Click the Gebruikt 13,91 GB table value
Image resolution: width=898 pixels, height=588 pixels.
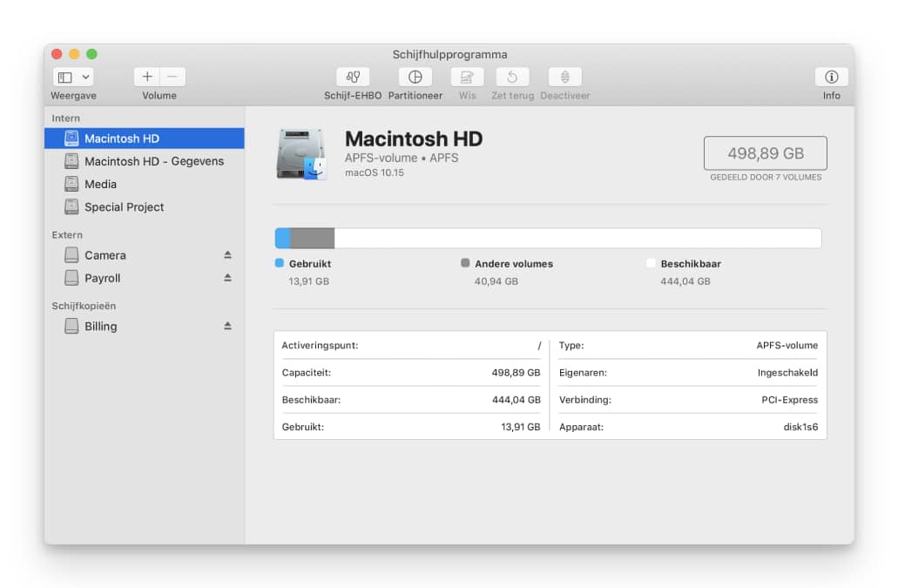tap(520, 427)
